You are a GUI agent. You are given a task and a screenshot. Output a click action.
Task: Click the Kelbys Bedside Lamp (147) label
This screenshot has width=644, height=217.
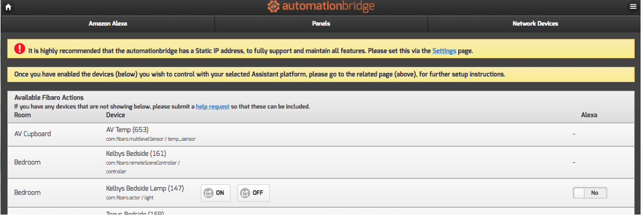pyautogui.click(x=145, y=188)
